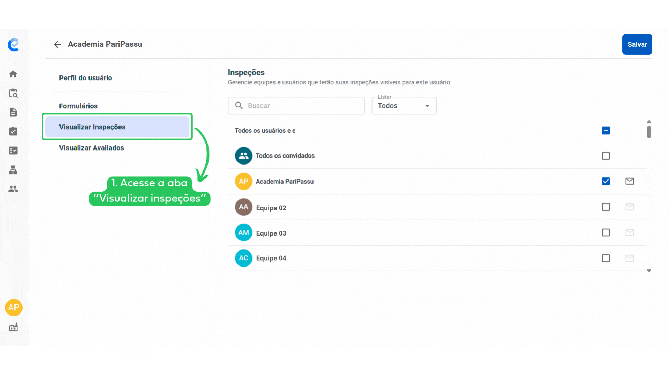The height and width of the screenshot is (376, 670).
Task: Click the envelope icon for Equipe 03
Action: [x=629, y=232]
